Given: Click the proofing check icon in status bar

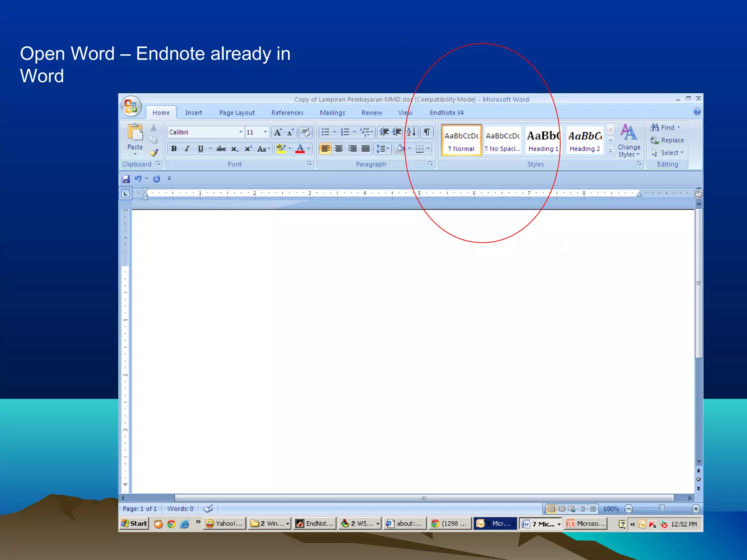Looking at the screenshot, I should pos(208,509).
